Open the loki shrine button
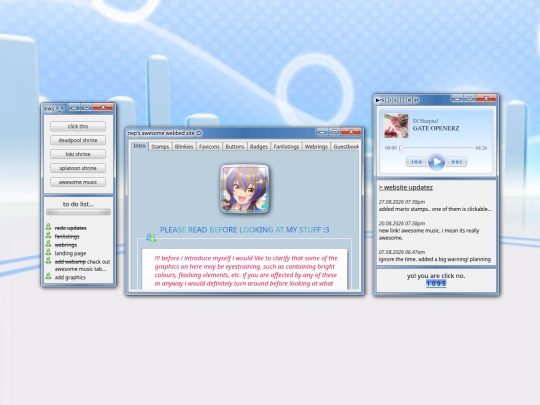 78,154
